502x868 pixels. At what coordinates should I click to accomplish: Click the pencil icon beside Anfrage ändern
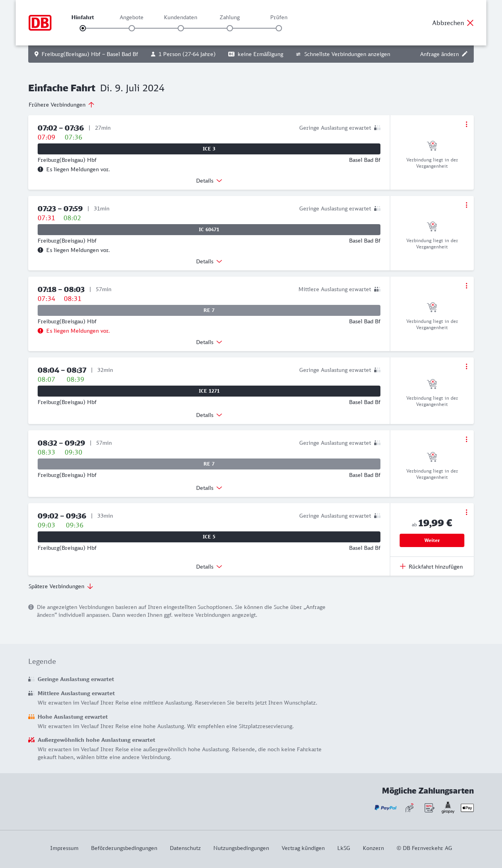click(x=465, y=54)
